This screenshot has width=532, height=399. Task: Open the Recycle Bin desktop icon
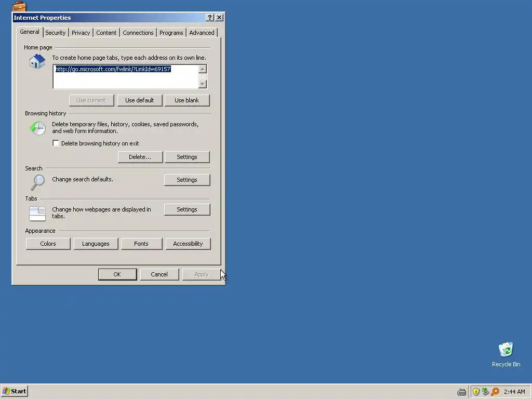(x=506, y=354)
